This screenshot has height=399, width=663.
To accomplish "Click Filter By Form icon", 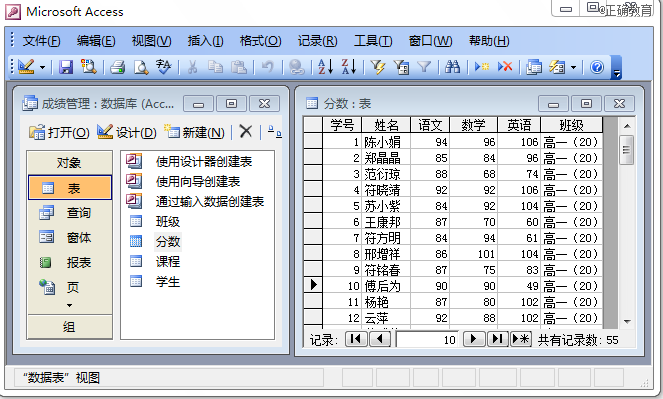I will [401, 67].
